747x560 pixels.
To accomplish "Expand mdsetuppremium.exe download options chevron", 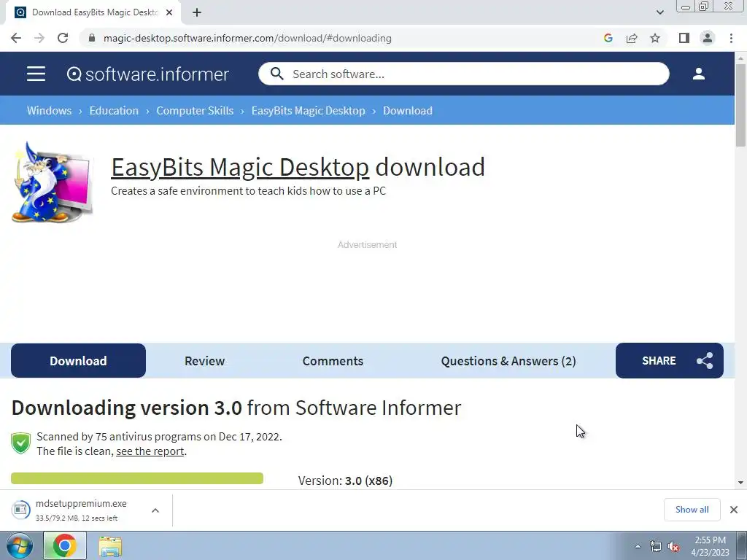I will (x=155, y=510).
